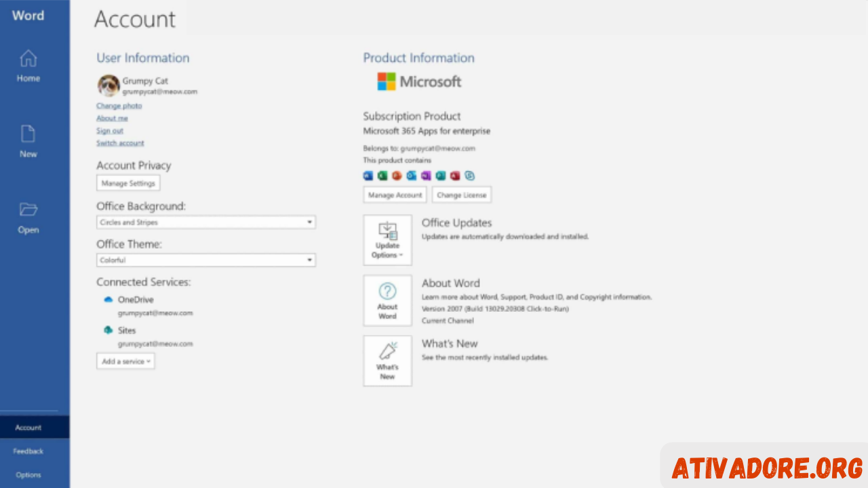Viewport: 868px width, 488px height.
Task: Click 'Microsoft 365 Apps for enterprise' text
Action: pyautogui.click(x=427, y=131)
